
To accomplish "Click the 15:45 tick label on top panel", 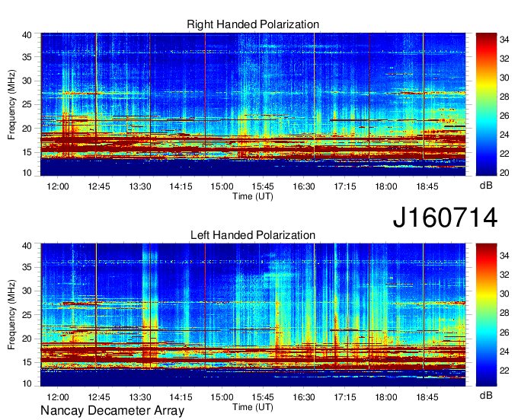I will (x=263, y=186).
